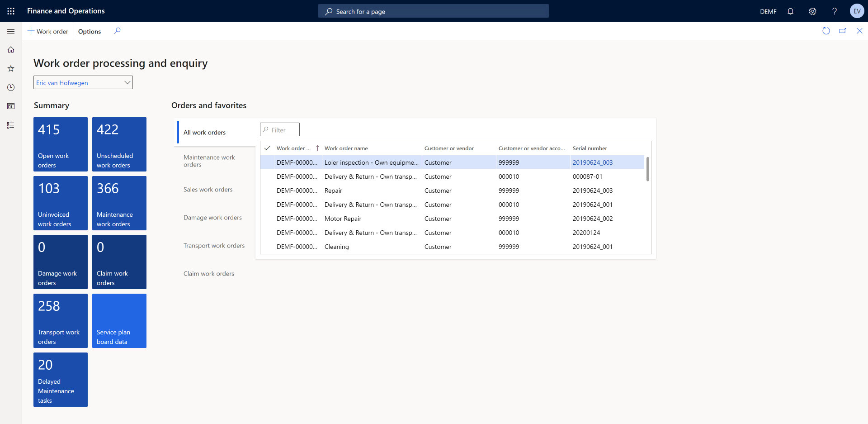Click the action pane search magnifier
Viewport: 868px width, 424px height.
click(117, 31)
